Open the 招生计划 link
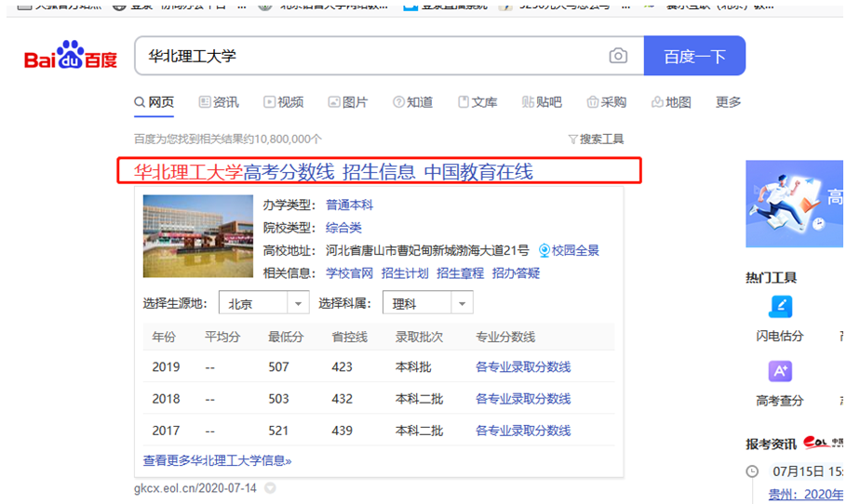This screenshot has width=847, height=504. point(405,273)
